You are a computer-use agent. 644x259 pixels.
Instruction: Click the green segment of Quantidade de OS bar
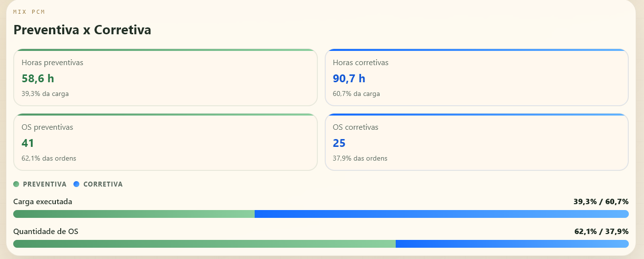click(204, 244)
